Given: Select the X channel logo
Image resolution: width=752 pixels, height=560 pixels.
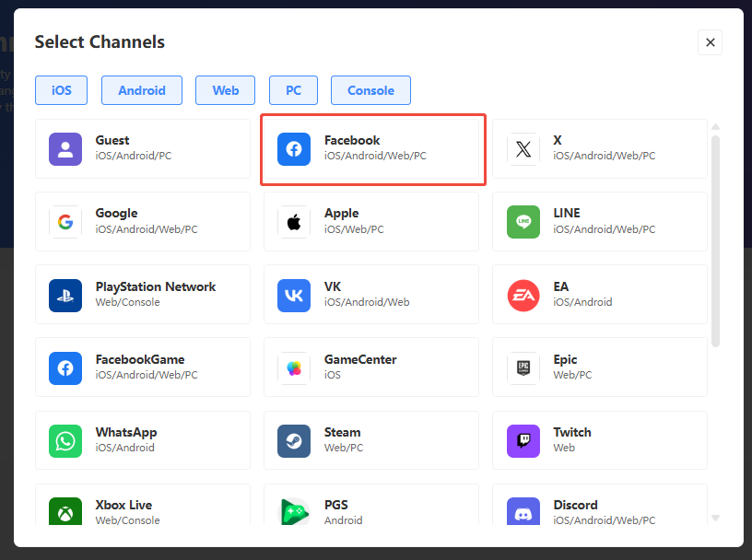Looking at the screenshot, I should point(523,149).
